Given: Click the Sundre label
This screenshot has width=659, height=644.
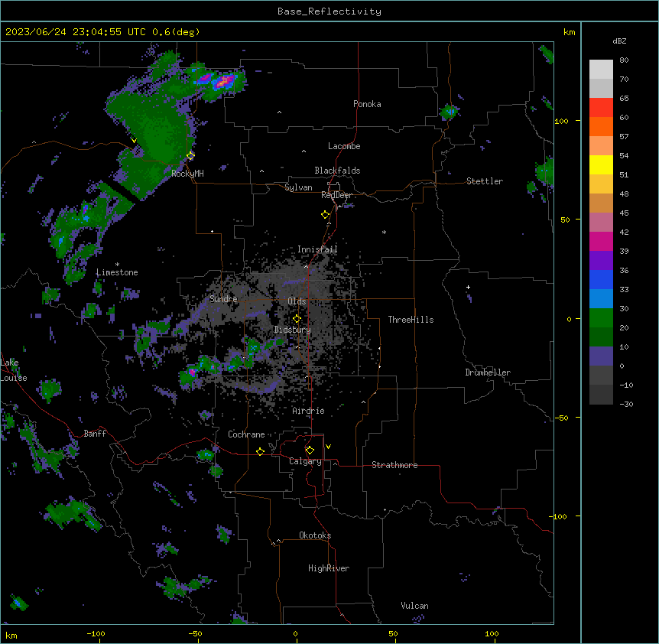Looking at the screenshot, I should pos(223,299).
